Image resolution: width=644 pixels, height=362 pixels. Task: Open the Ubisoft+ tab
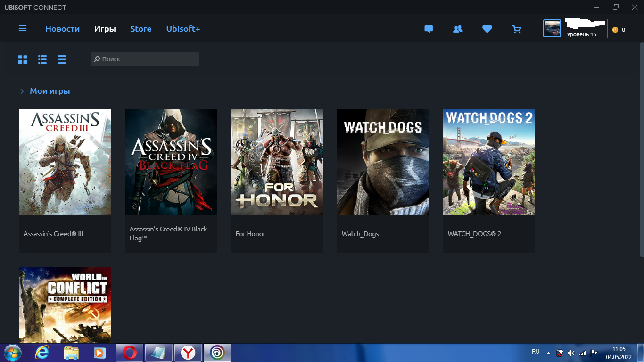click(183, 29)
